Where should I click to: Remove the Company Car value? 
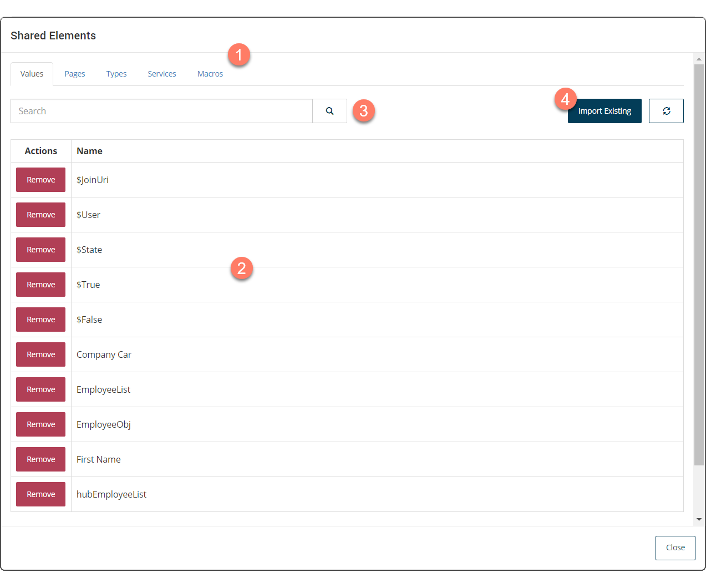coord(41,354)
